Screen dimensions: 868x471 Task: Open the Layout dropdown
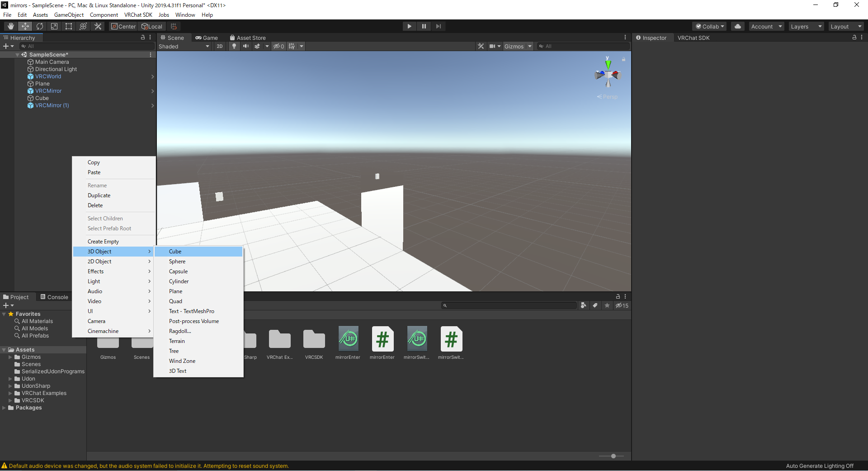[x=846, y=26]
